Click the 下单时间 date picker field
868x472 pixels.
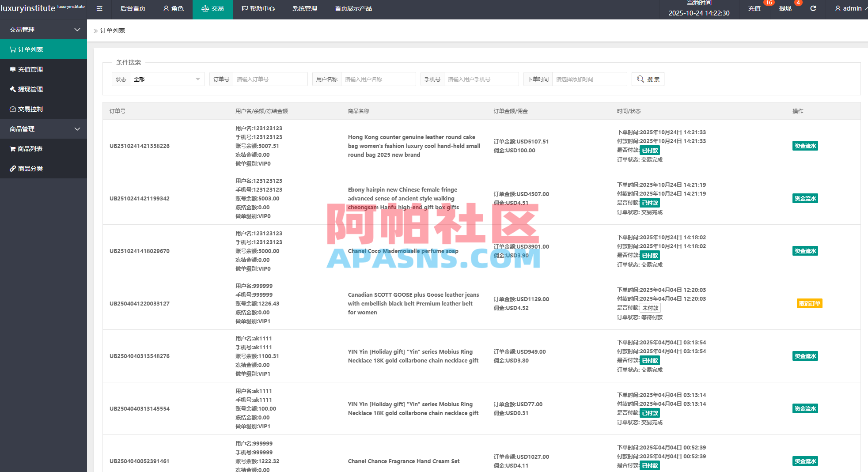click(x=590, y=79)
